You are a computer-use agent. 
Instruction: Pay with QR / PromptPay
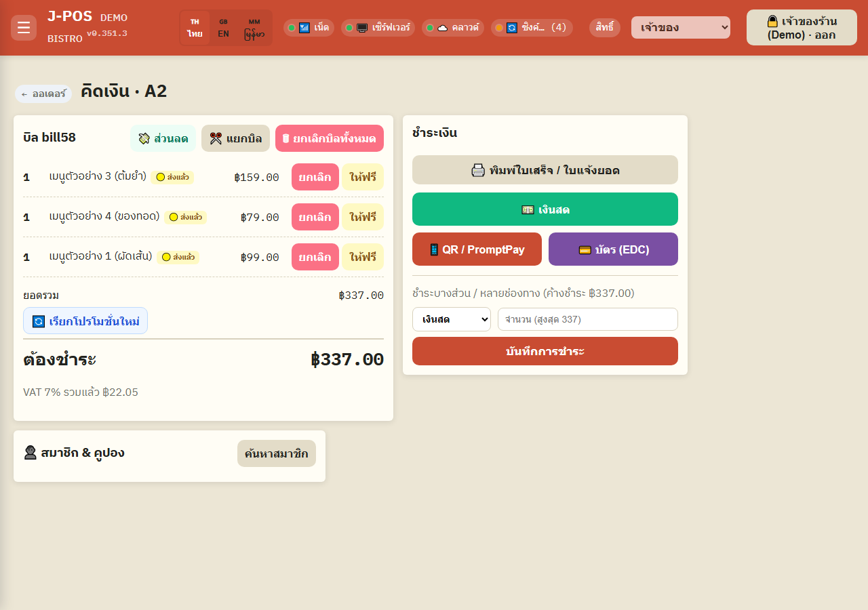pyautogui.click(x=477, y=249)
